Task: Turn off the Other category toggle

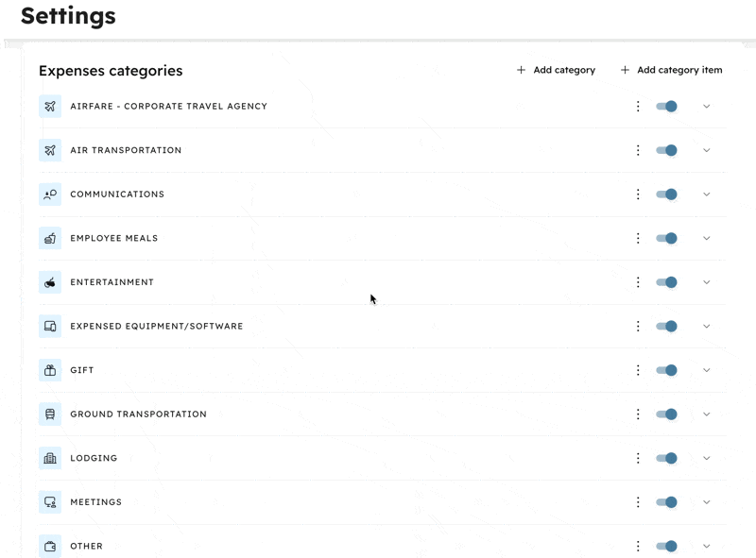Action: point(667,547)
